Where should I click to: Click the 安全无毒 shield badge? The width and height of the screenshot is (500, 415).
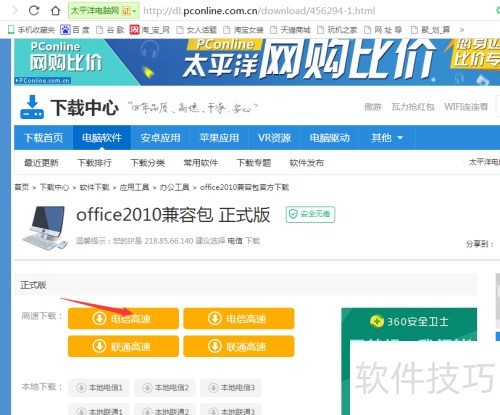click(x=310, y=214)
